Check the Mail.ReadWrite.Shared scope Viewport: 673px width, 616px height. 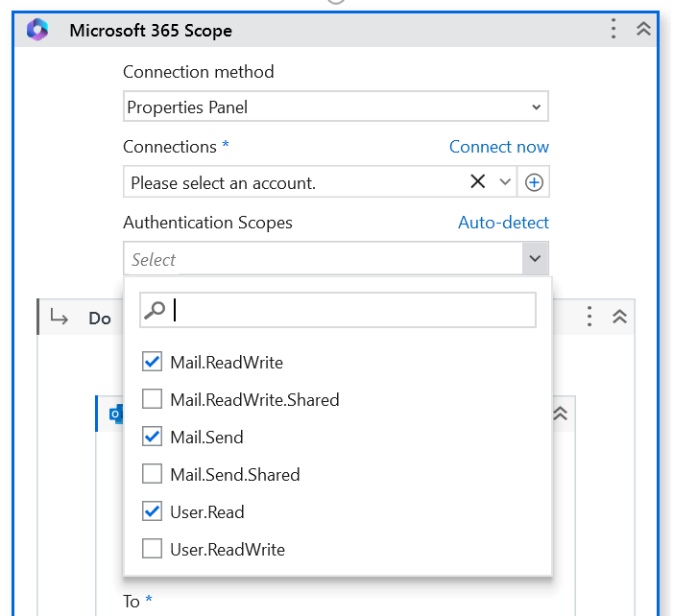[152, 399]
